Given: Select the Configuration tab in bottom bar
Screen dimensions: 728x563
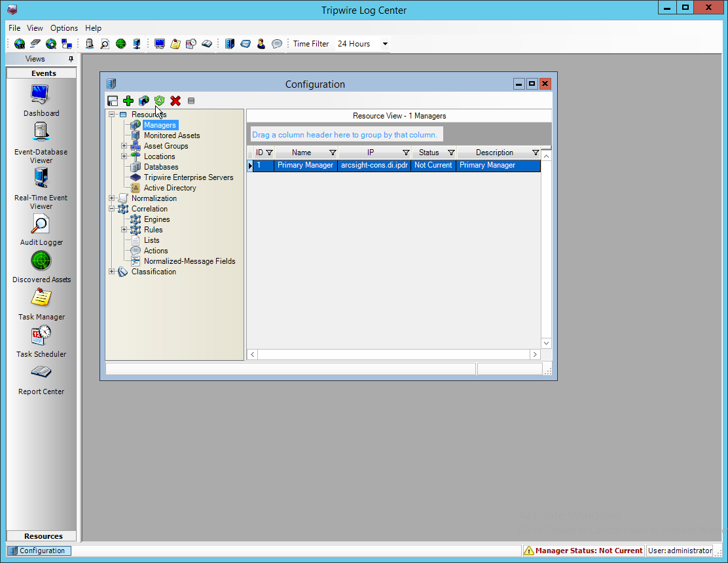Looking at the screenshot, I should coord(39,551).
